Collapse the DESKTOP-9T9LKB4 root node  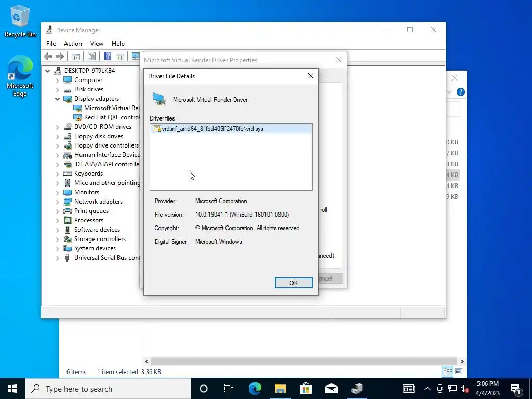48,71
